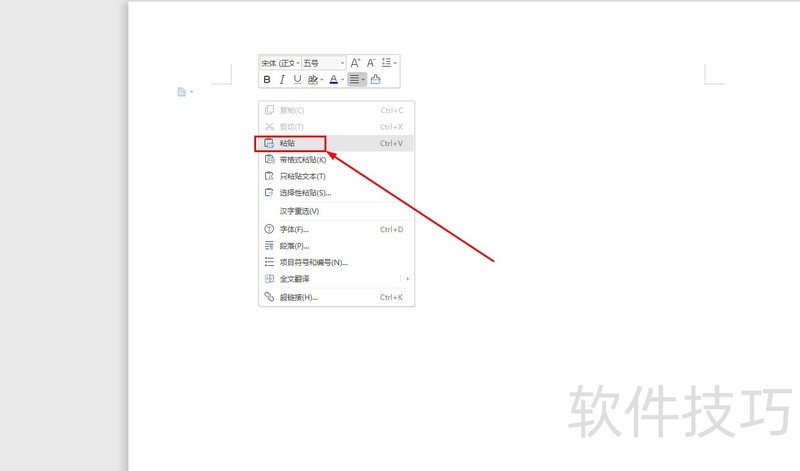
Task: Choose 只粘贴文本(T) paste text only
Action: click(x=337, y=176)
